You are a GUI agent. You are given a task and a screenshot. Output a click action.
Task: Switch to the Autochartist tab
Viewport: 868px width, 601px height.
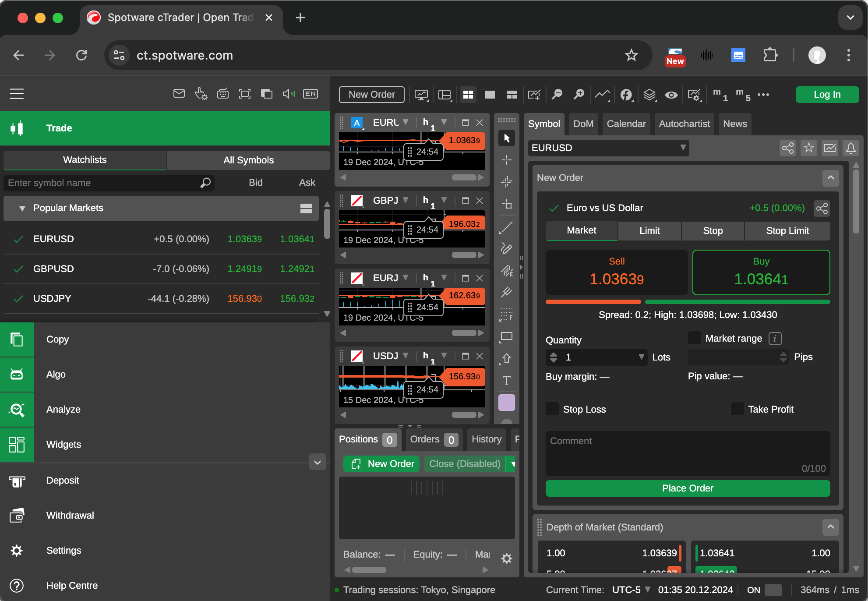685,124
